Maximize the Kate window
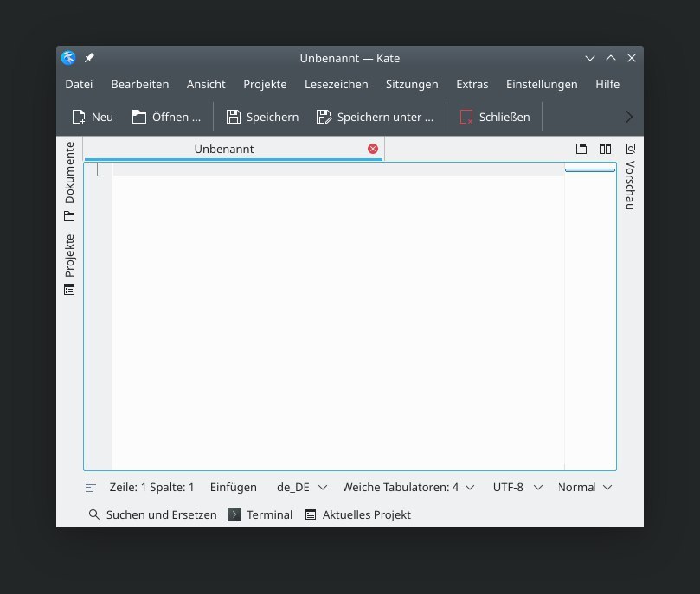 click(x=611, y=58)
